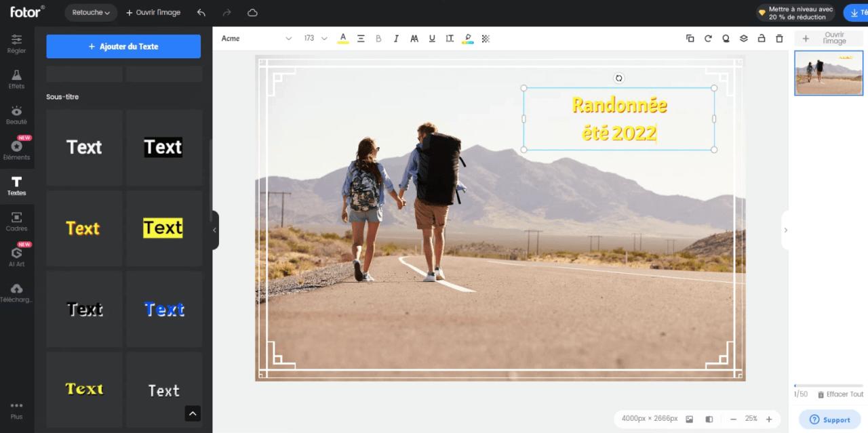Open the transparency checkerboard control
Image resolution: width=868 pixels, height=433 pixels.
pos(486,39)
